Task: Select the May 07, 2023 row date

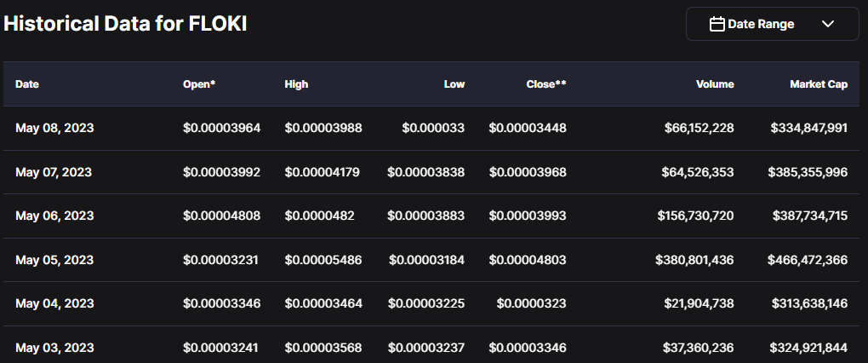Action: point(54,172)
